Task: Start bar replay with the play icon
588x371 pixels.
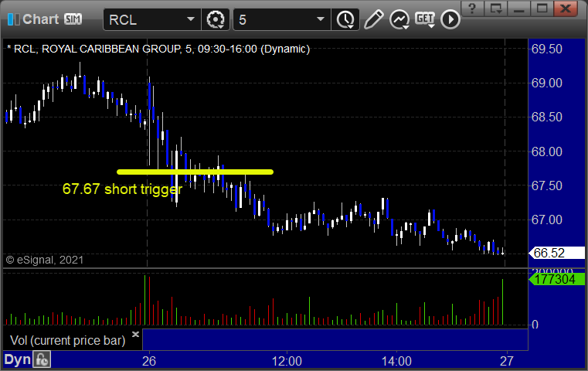Action: coord(450,19)
